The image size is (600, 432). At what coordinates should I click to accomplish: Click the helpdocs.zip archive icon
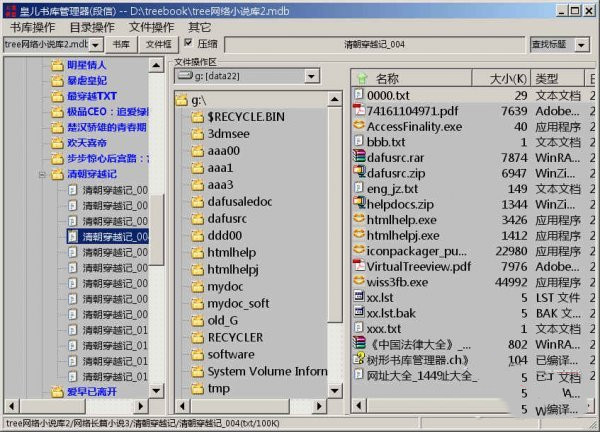(x=359, y=204)
